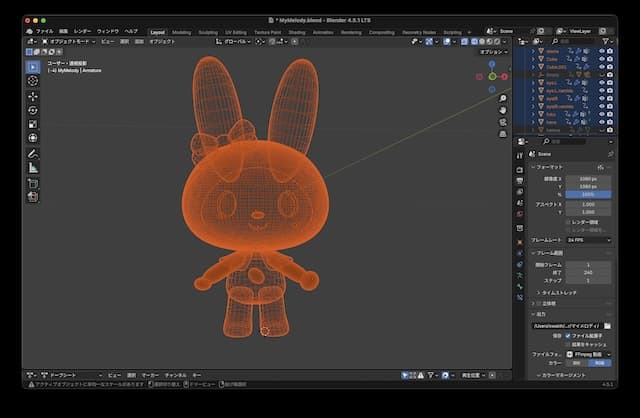Click the オブジェクト menu in viewport header

162,41
